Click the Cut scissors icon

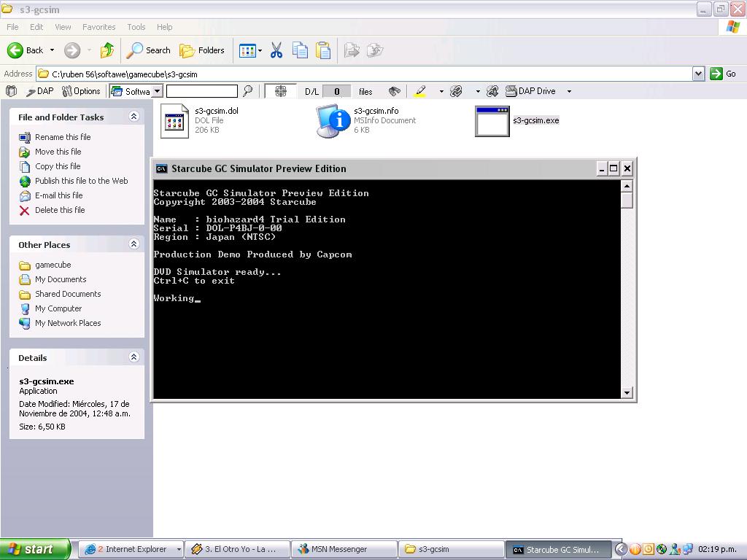click(276, 50)
